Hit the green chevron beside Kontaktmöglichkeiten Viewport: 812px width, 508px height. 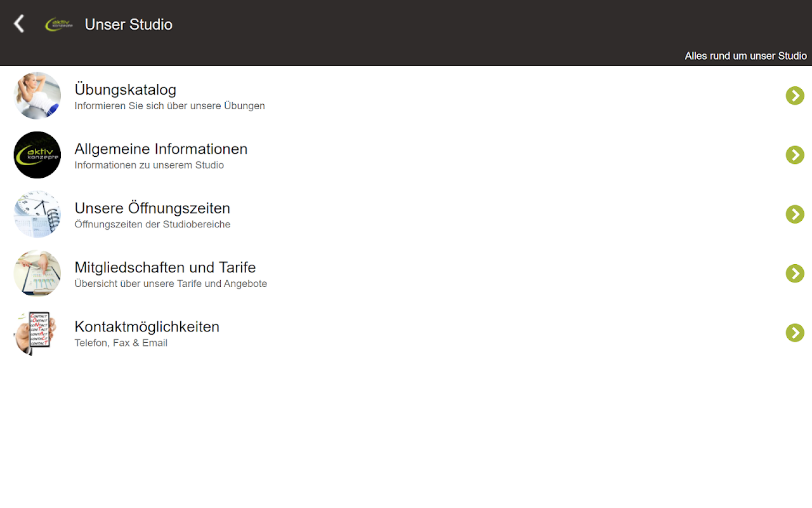[x=795, y=333]
